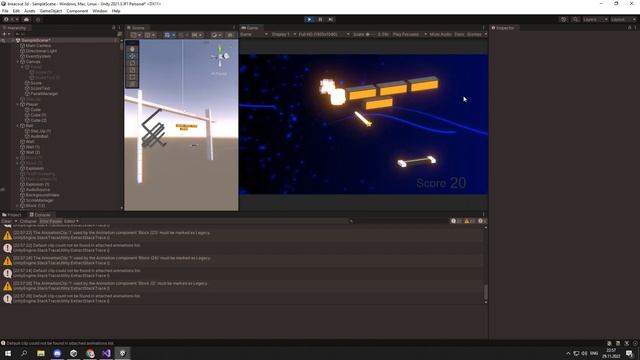This screenshot has width=640, height=360.
Task: Click the Clear button in Console
Action: tap(6, 221)
